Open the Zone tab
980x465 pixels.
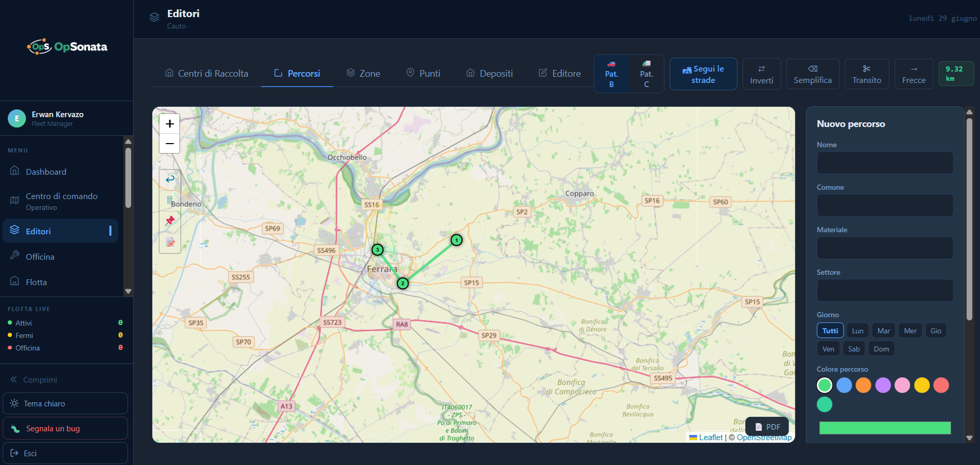pyautogui.click(x=363, y=74)
